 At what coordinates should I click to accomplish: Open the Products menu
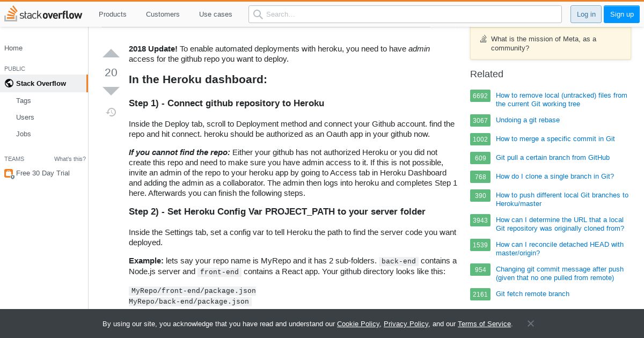click(x=113, y=14)
